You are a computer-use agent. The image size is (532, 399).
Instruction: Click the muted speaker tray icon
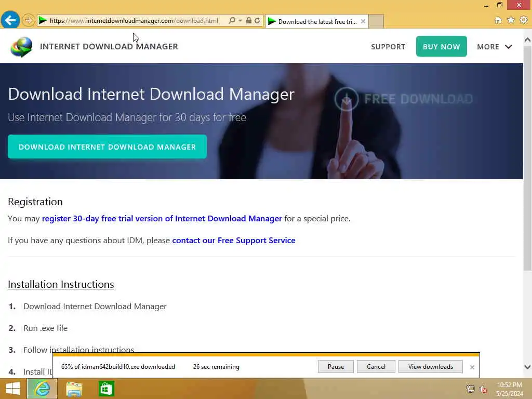[483, 389]
